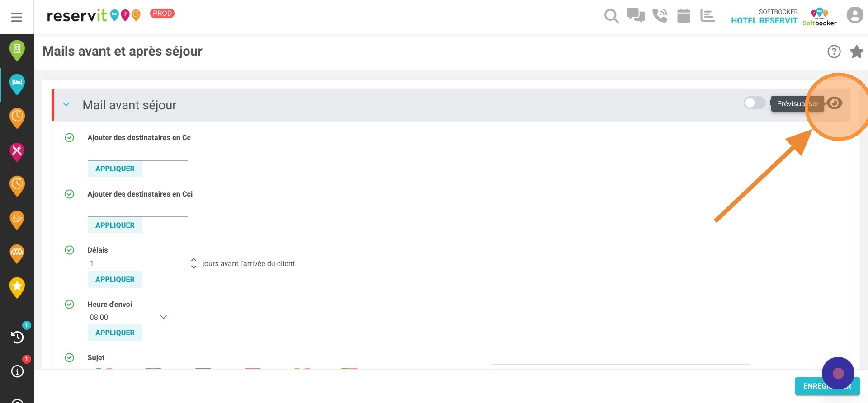Click the page title 'Mails avant et après séjour'
This screenshot has height=403, width=868.
point(123,51)
